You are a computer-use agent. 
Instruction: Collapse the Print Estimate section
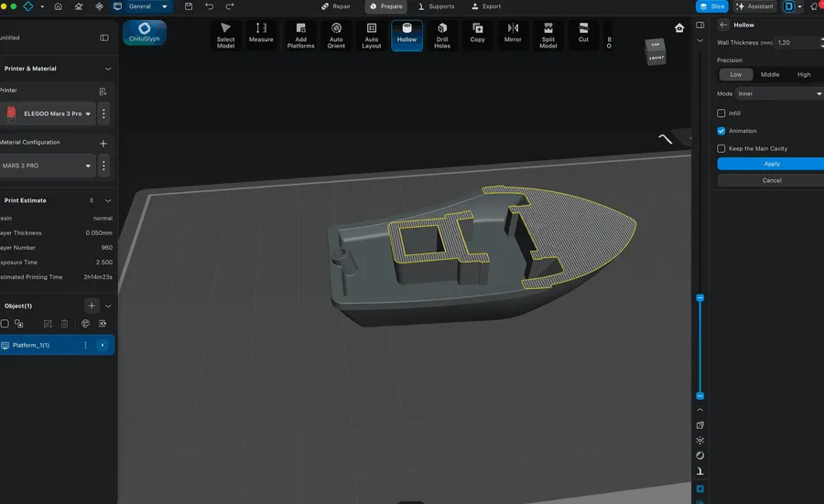[108, 200]
